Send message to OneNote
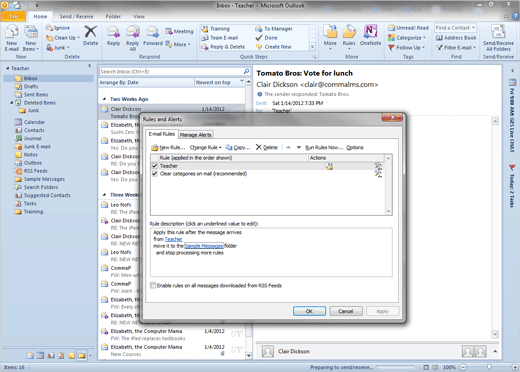Image resolution: width=520 pixels, height=372 pixels. (370, 35)
